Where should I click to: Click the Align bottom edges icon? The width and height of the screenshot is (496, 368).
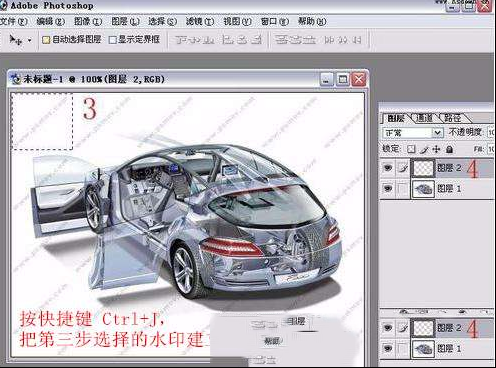point(208,40)
